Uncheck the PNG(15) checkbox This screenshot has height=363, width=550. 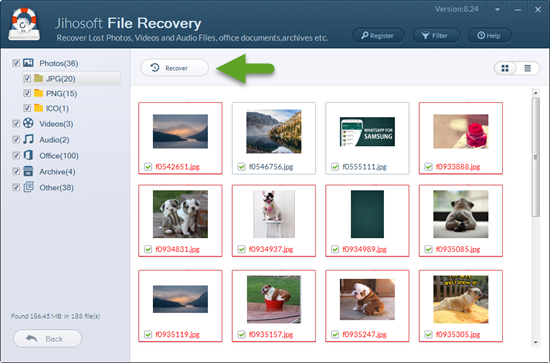pos(27,93)
